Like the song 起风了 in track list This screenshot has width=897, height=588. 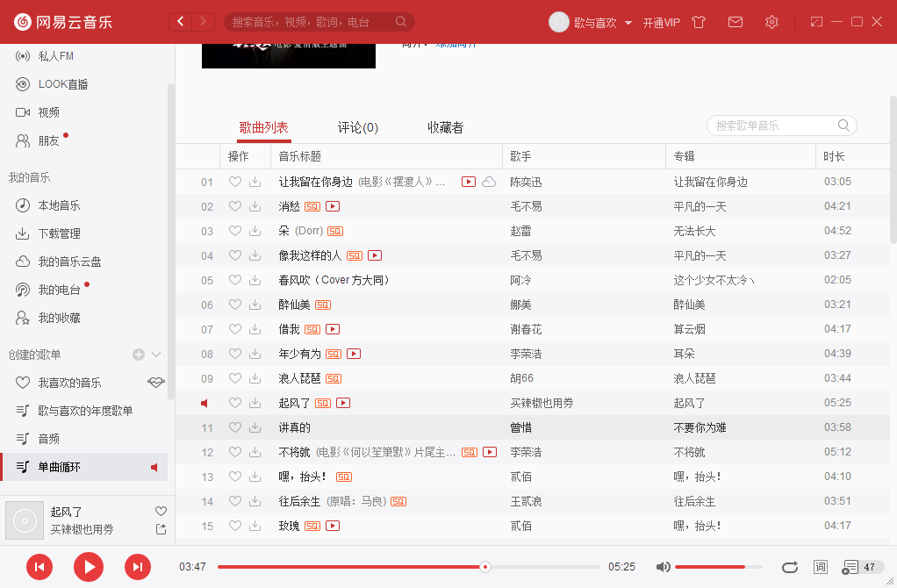pos(234,403)
